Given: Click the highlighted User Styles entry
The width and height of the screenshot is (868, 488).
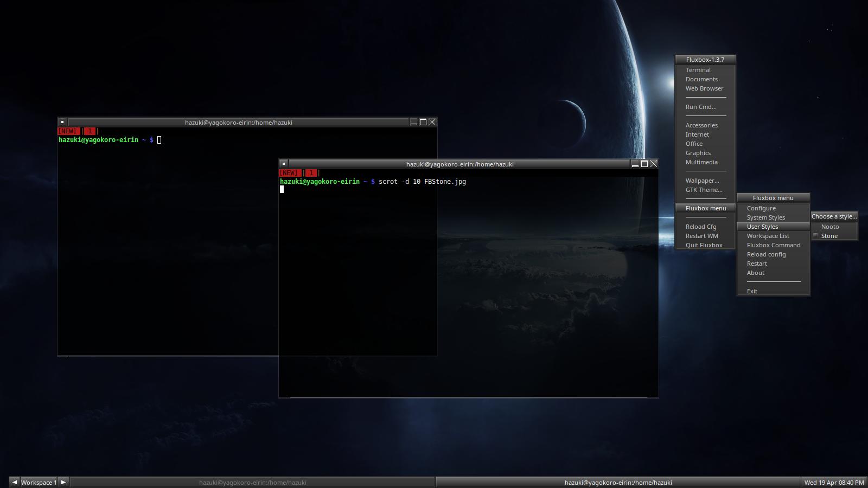Looking at the screenshot, I should tap(773, 227).
